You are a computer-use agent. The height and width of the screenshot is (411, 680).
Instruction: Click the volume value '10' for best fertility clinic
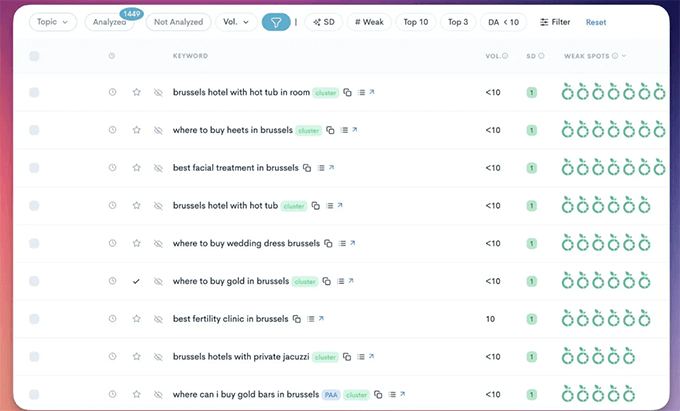(490, 319)
